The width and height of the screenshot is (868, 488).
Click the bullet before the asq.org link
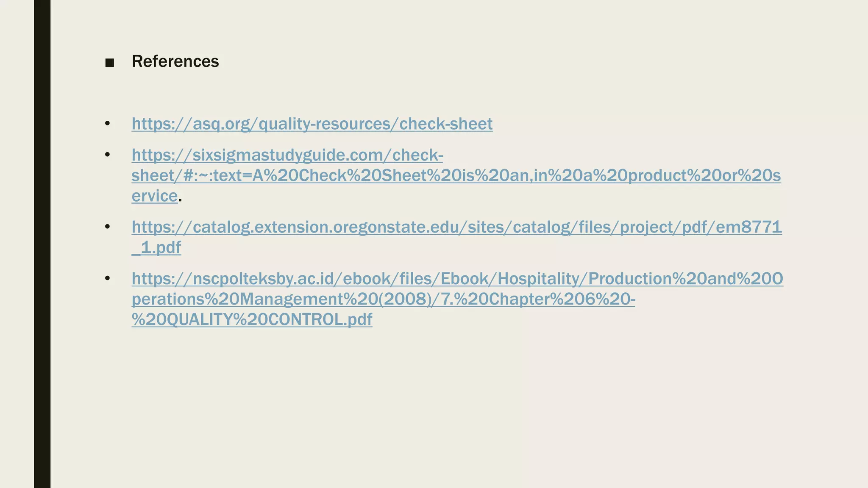tap(108, 124)
